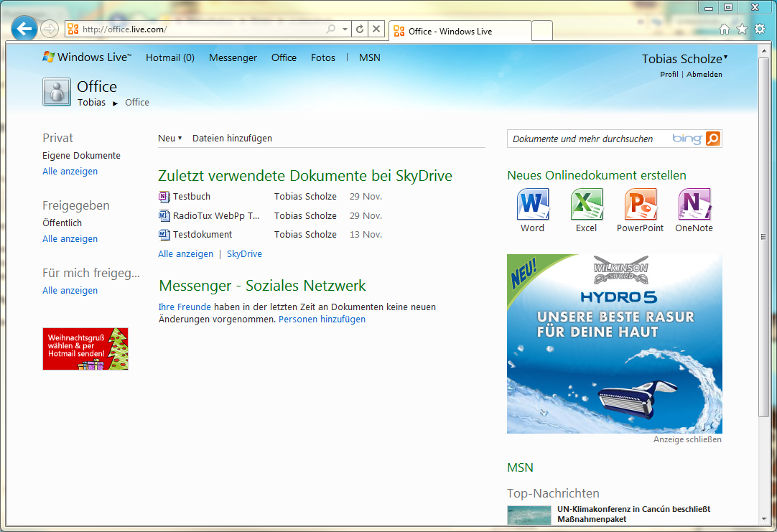
Task: Create a new Excel online workbook
Action: (586, 210)
